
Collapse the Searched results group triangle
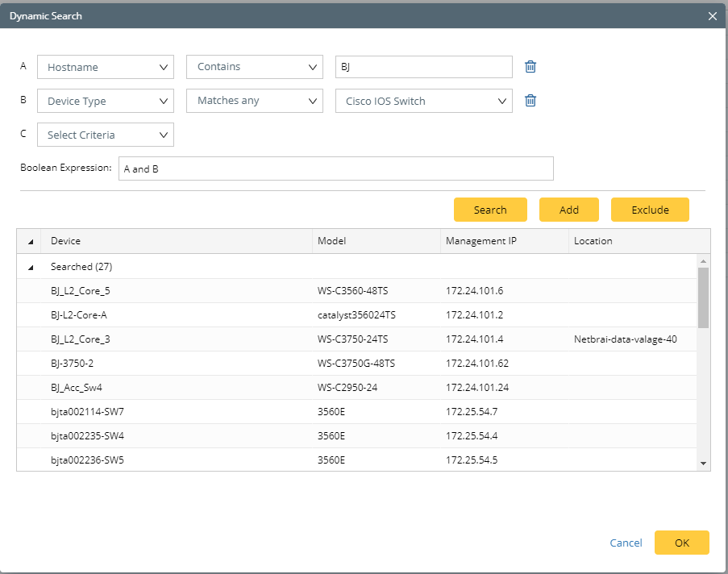tap(29, 266)
